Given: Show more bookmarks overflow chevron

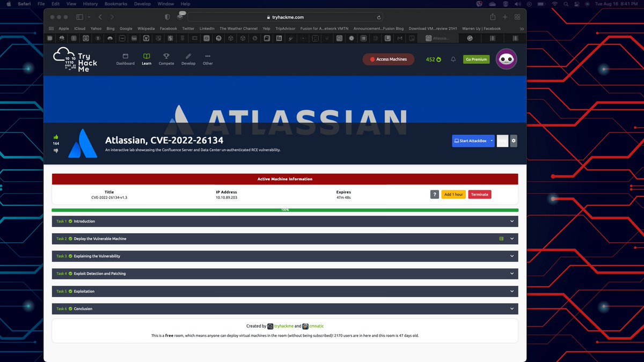Looking at the screenshot, I should click(522, 28).
